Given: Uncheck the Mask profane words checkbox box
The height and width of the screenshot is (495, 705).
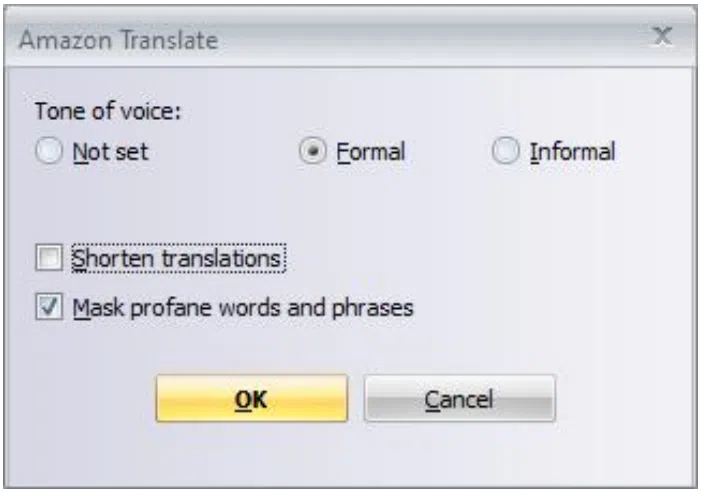Looking at the screenshot, I should point(49,307).
